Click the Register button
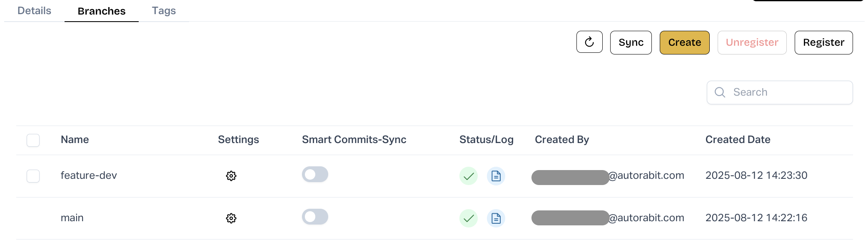Screen dimensions: 868x242 823,42
